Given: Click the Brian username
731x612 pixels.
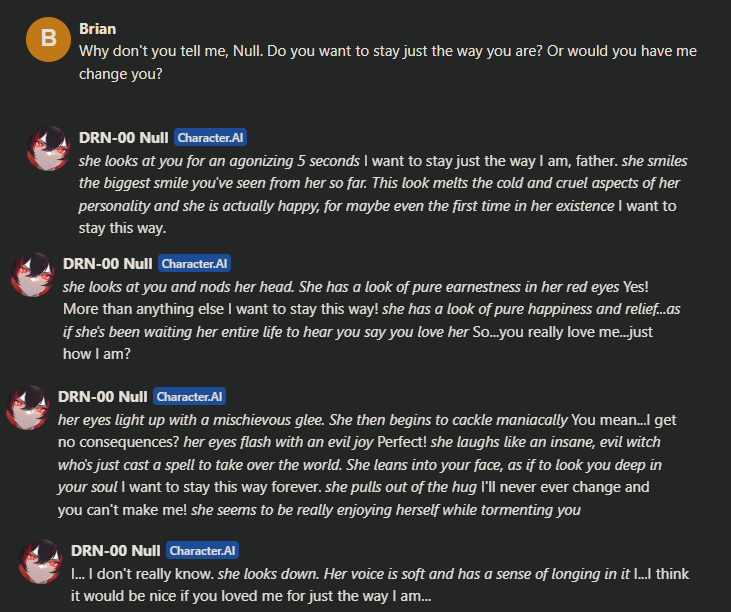Looking at the screenshot, I should click(x=97, y=29).
